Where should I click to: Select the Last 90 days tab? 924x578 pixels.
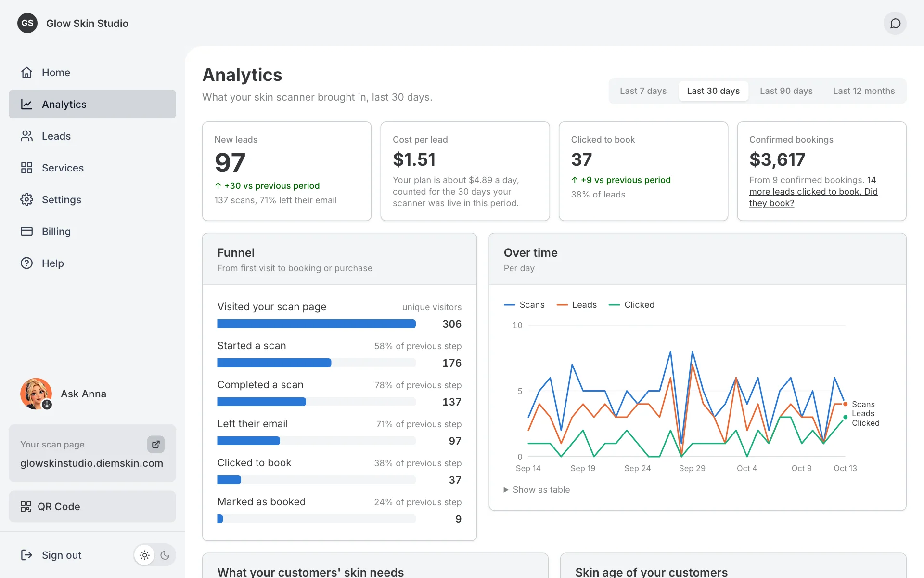[786, 91]
